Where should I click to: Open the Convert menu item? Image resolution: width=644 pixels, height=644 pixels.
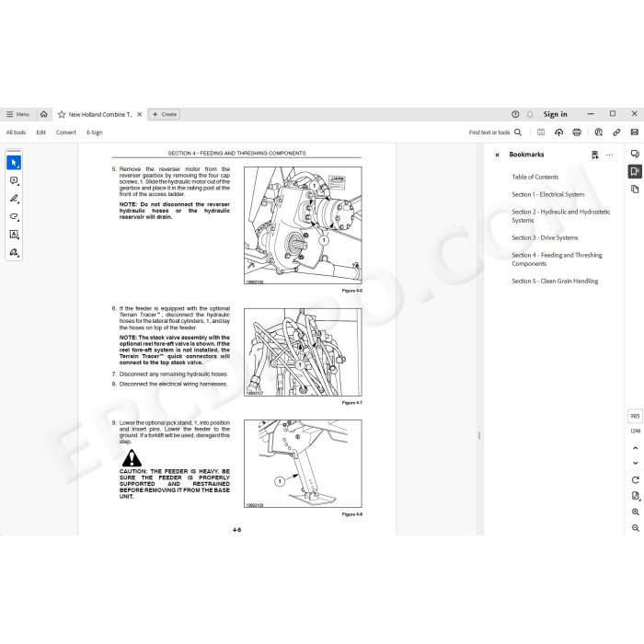pyautogui.click(x=66, y=132)
